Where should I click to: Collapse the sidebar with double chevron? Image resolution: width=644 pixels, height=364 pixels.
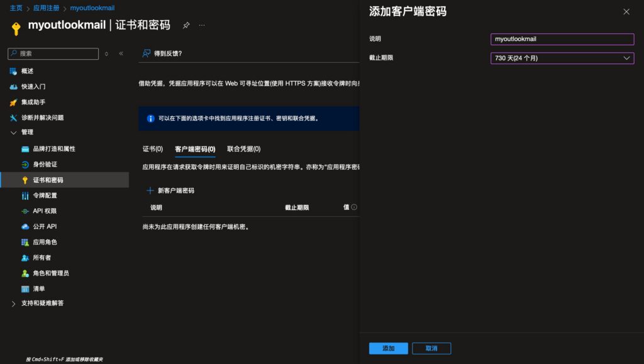tap(121, 54)
